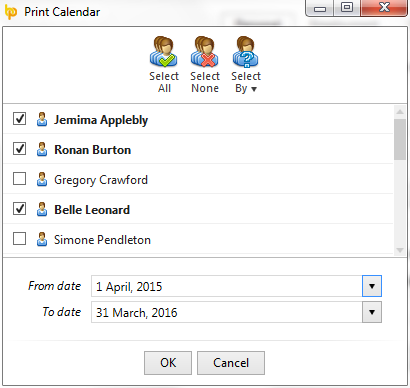Click person icon beside Belle Leonard
The height and width of the screenshot is (388, 410).
(x=42, y=209)
